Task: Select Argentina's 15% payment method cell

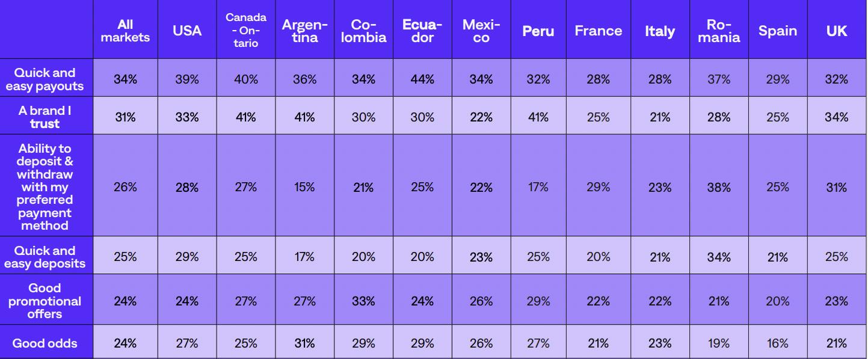Action: pyautogui.click(x=305, y=186)
